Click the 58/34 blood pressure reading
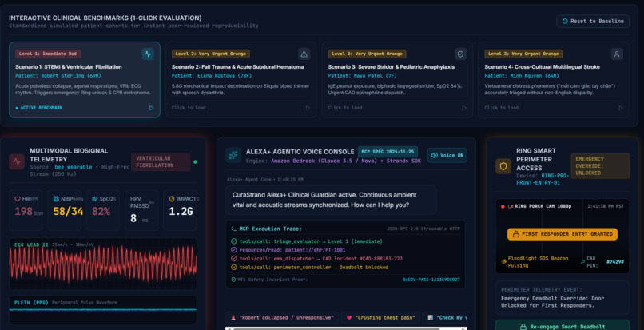644x330 pixels. [x=67, y=212]
